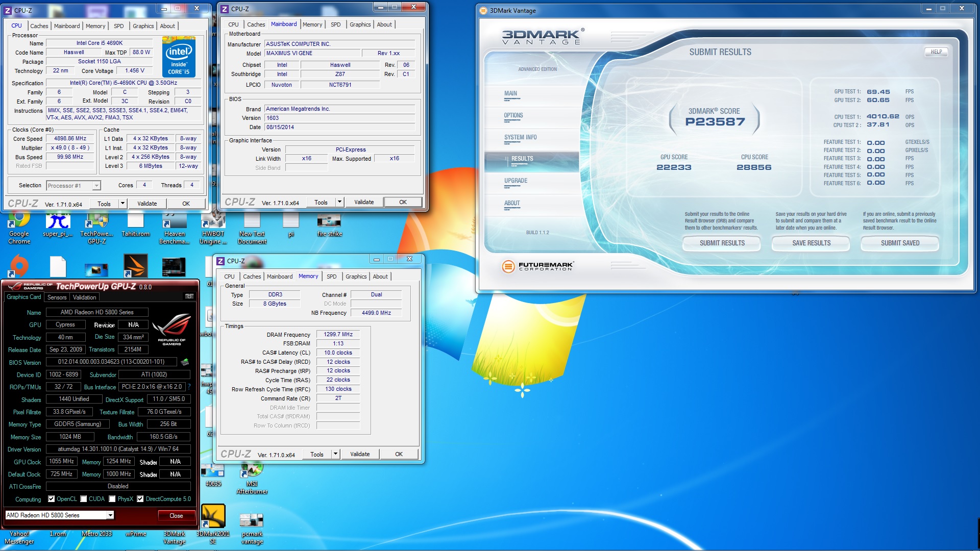Switch to Sensors tab in GPU-Z
980x551 pixels.
click(57, 297)
